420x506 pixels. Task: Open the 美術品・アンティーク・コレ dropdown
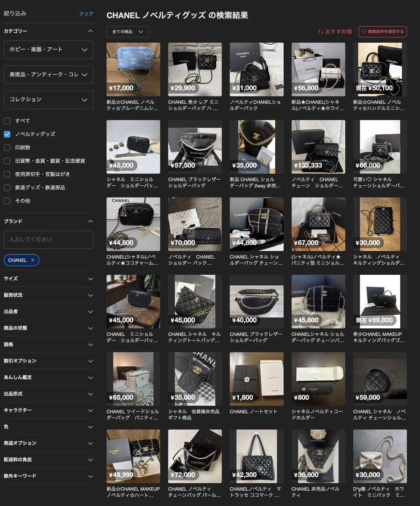pos(49,75)
